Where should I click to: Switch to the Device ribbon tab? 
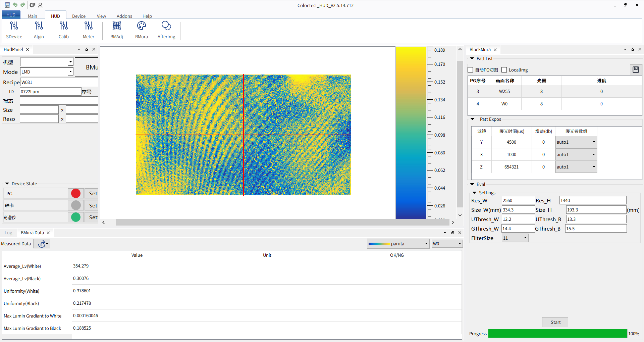[79, 16]
